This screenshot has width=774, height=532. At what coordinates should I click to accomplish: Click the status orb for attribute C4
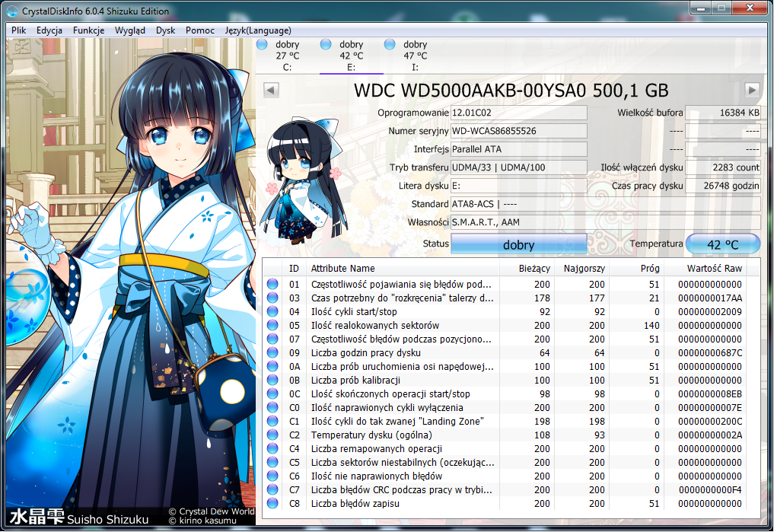coord(272,448)
